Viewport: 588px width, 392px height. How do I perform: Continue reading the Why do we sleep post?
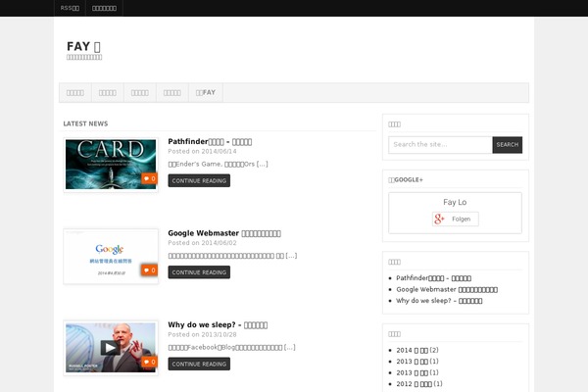[x=199, y=364]
